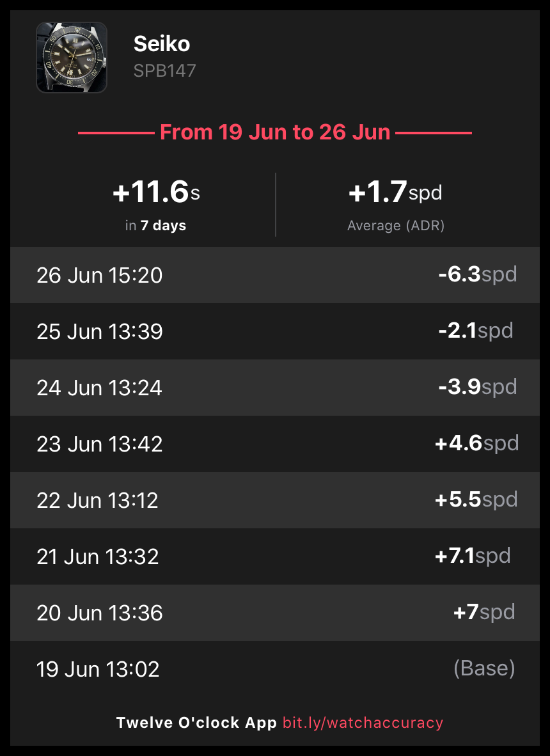Open the 22 Jun 13:12 measurement

click(x=97, y=500)
